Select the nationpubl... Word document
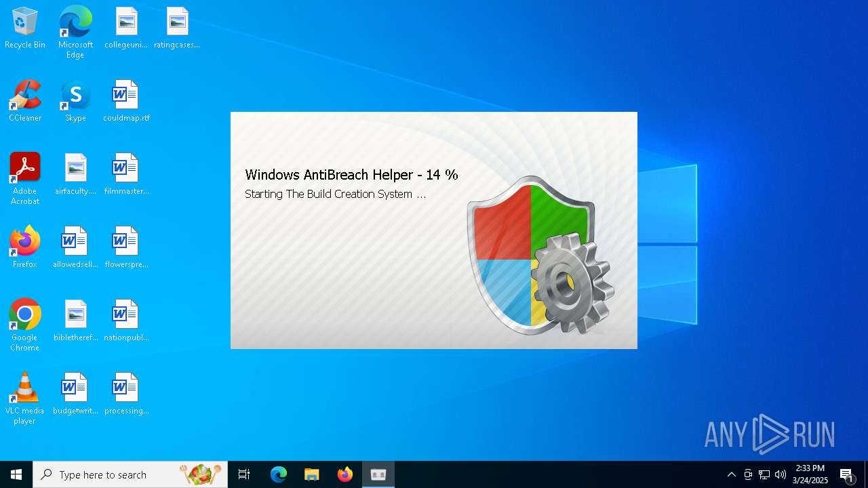 coord(126,321)
